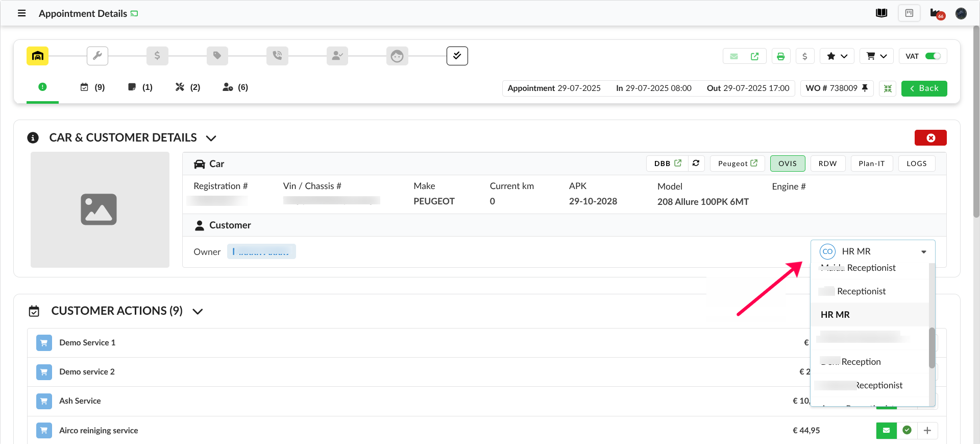Screen dimensions: 980x444
Task: Click the red delete button in car details
Action: tap(930, 138)
